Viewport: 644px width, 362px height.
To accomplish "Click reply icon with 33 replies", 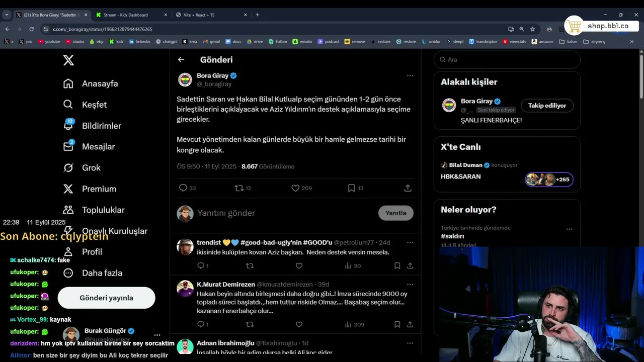I will point(183,188).
